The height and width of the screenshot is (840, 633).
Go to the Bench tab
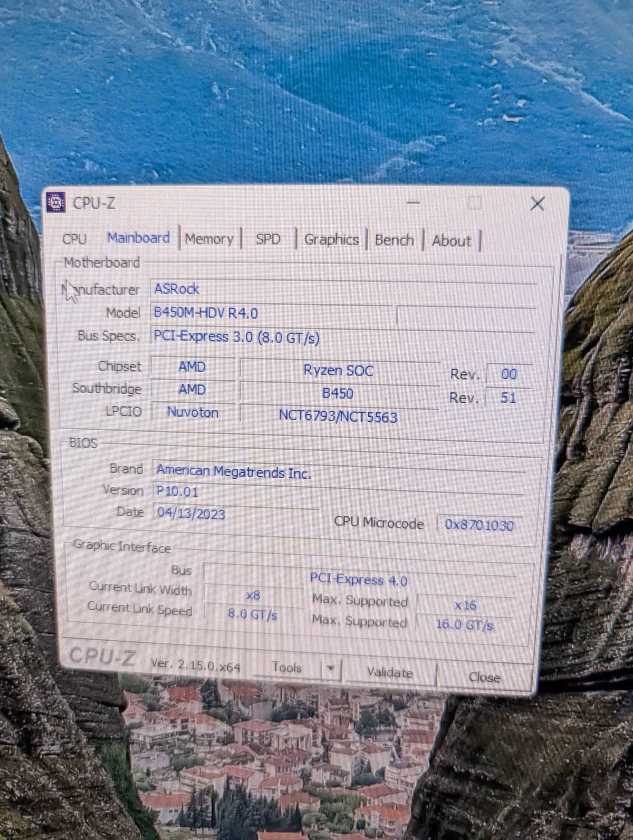pyautogui.click(x=394, y=240)
